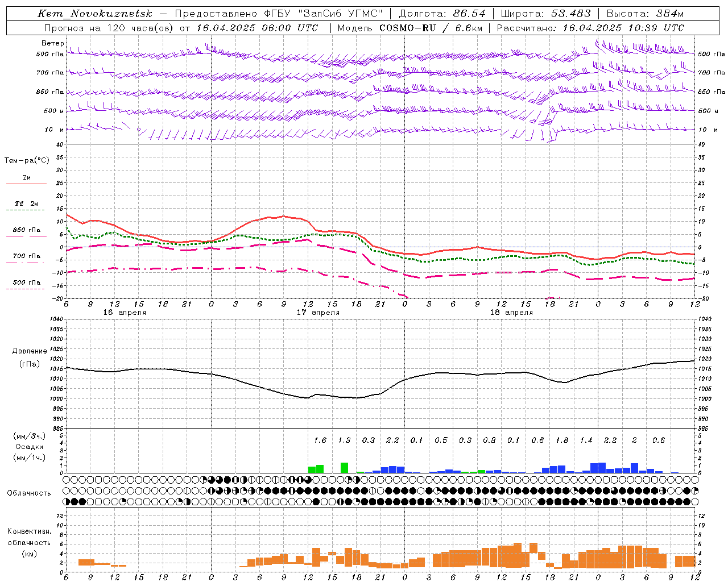This screenshot has width=728, height=582.
Task: Click the 'Долгота: 86.54' longitude value
Action: [442, 14]
